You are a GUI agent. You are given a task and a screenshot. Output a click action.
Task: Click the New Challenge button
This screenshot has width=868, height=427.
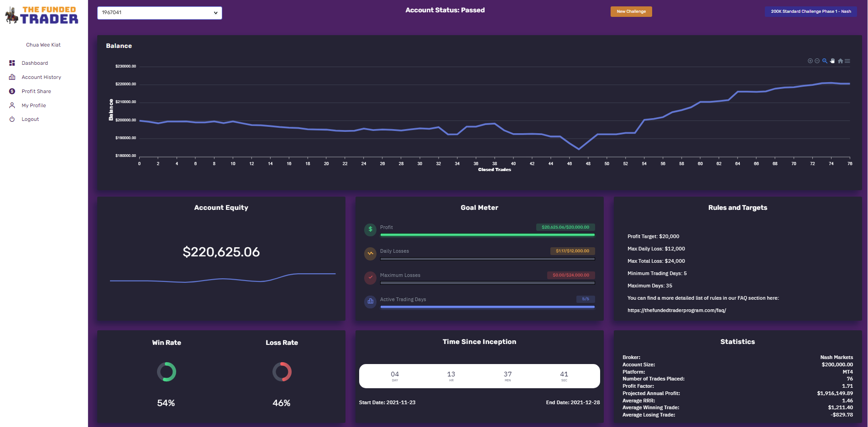[631, 11]
